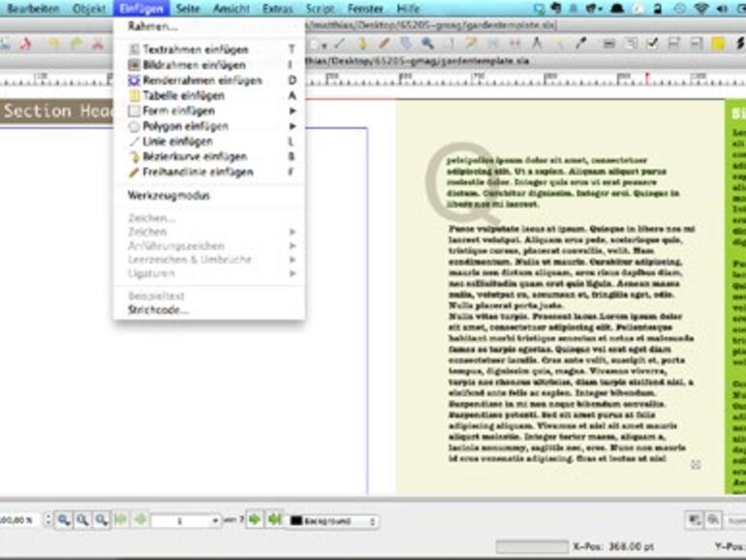Choose Rahmen... from the menu

[x=210, y=27]
